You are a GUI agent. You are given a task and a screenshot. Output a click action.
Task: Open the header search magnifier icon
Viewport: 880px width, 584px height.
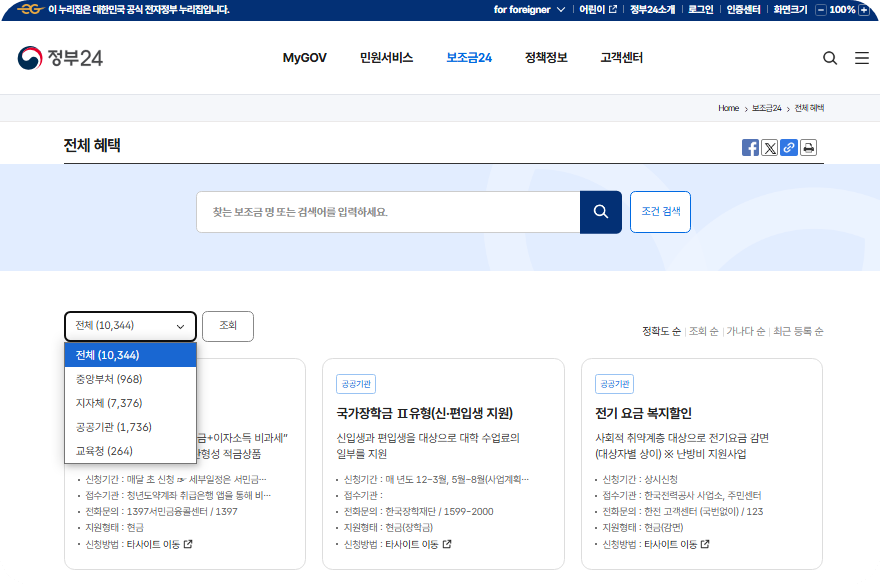(830, 58)
